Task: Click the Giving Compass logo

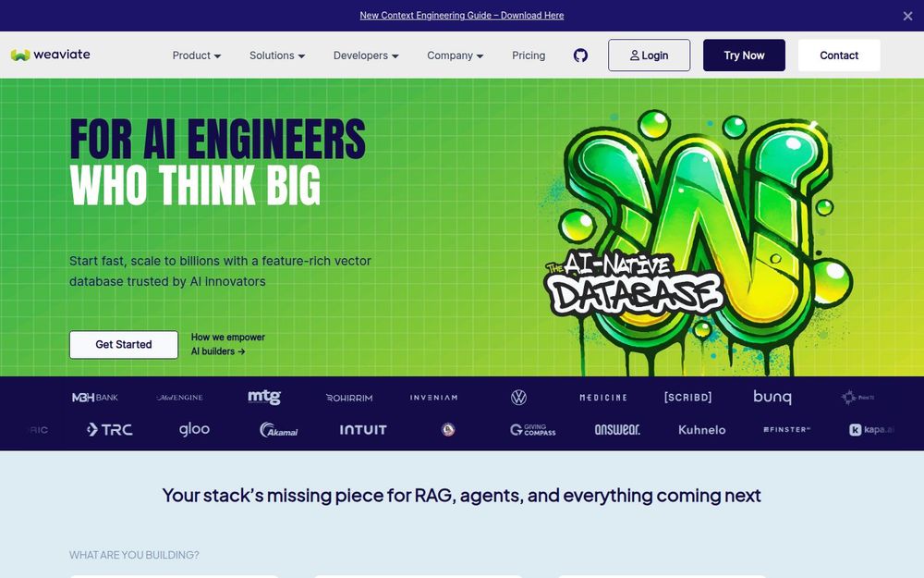Action: tap(533, 430)
